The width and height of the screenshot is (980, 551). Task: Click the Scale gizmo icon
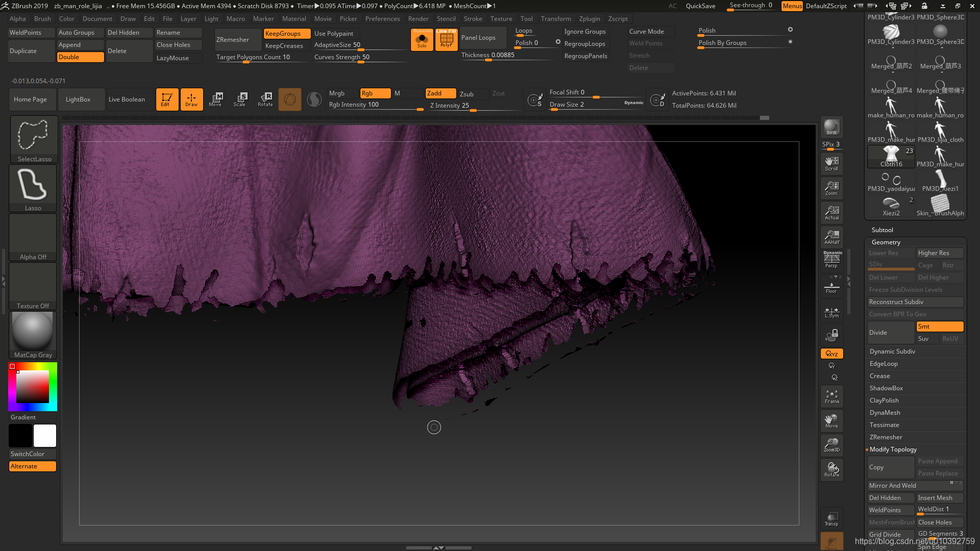click(x=239, y=99)
